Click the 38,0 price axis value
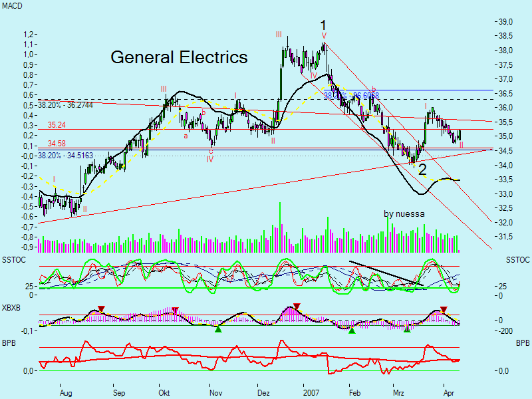The image size is (532, 399). click(506, 51)
